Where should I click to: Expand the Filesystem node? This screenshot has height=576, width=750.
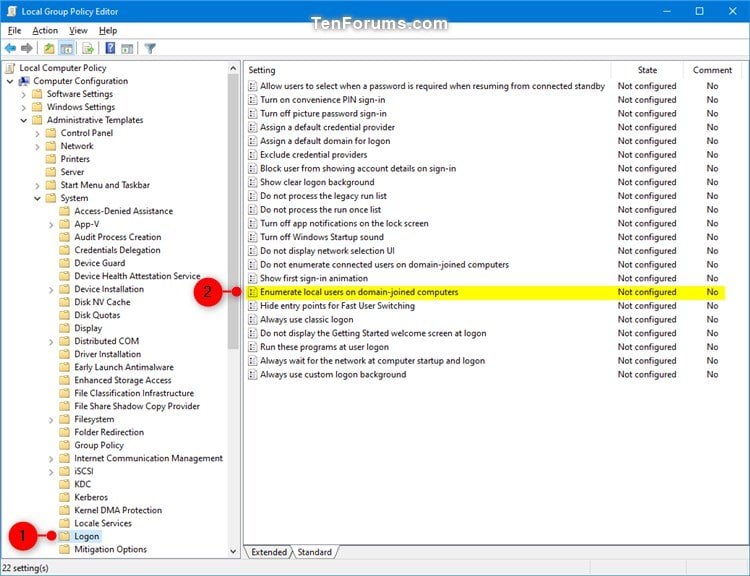pos(51,420)
